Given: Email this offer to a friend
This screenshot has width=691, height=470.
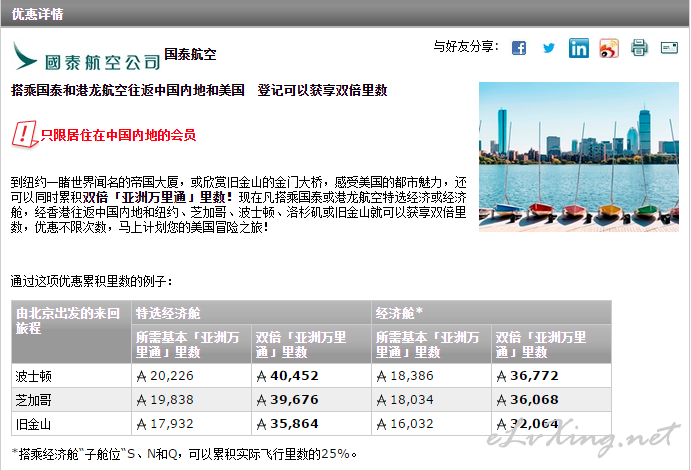Looking at the screenshot, I should (x=668, y=48).
